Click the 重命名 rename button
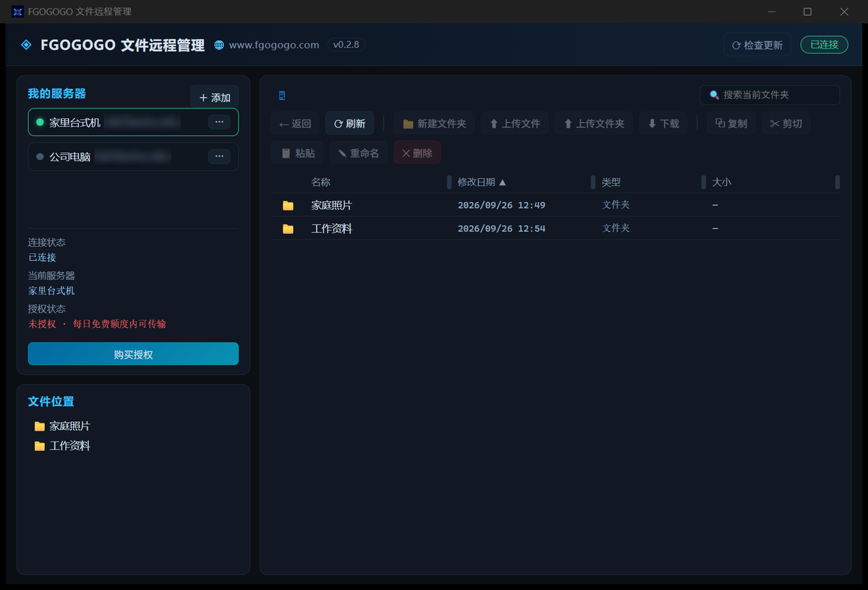 (x=358, y=153)
